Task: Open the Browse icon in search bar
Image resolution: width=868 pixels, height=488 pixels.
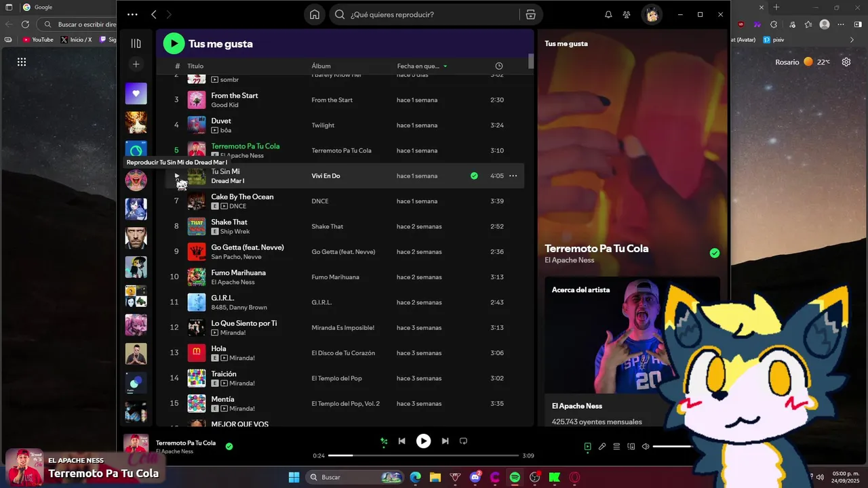Action: [530, 14]
